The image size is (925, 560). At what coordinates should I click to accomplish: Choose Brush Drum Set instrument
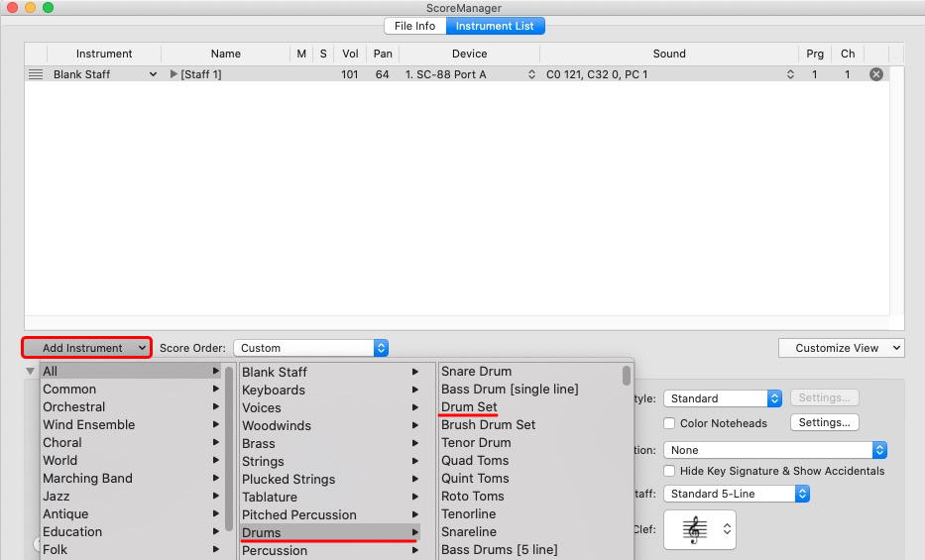tap(488, 425)
